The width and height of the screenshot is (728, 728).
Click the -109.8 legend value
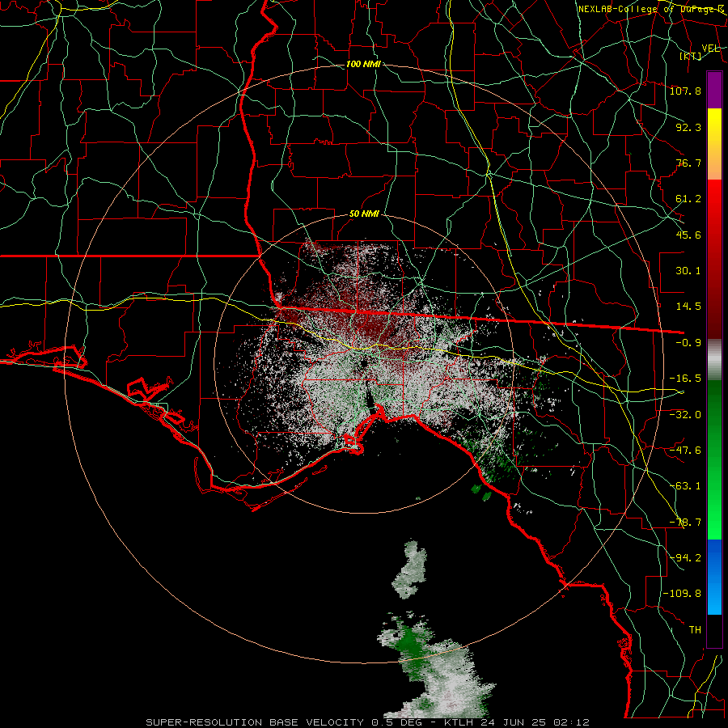pos(682,594)
